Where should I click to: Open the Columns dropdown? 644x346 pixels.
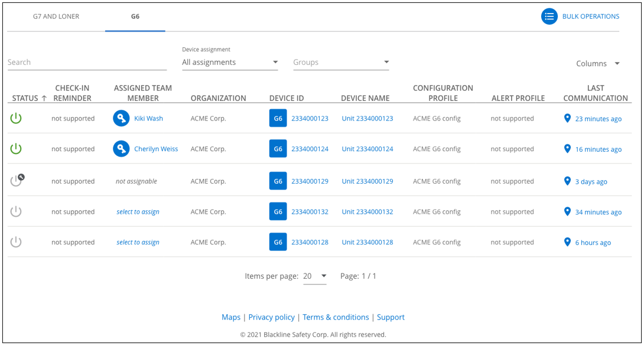coord(597,63)
